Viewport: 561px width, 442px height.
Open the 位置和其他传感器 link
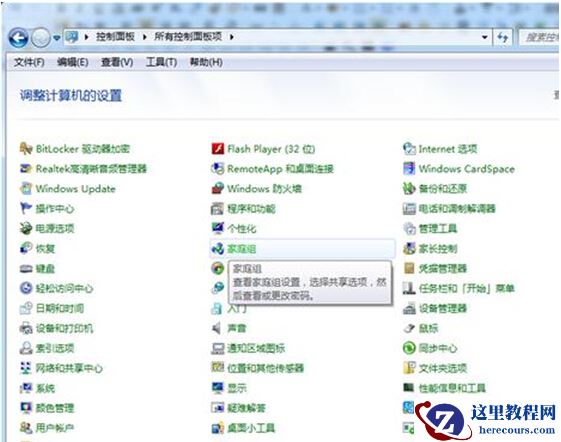click(265, 368)
